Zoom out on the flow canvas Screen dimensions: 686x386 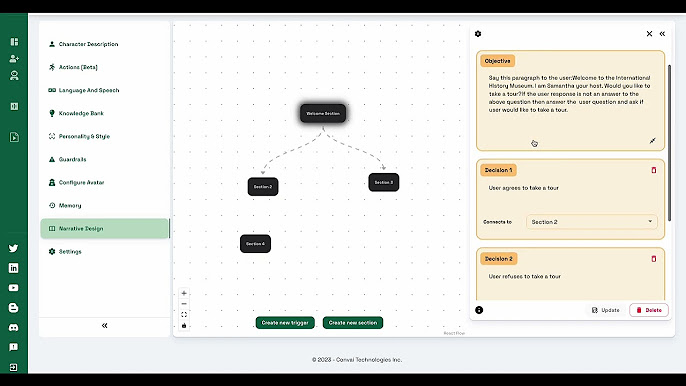coord(184,304)
